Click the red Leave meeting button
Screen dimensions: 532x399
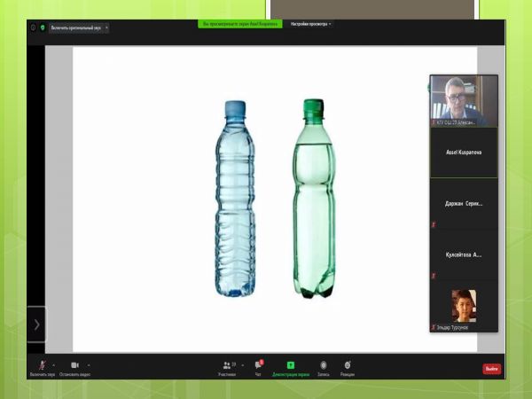coord(491,368)
